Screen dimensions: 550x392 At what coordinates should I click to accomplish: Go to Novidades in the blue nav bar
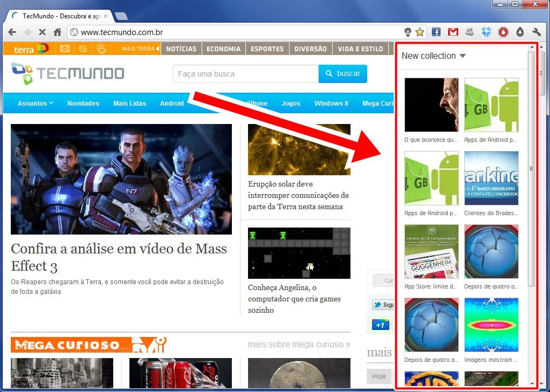point(83,103)
